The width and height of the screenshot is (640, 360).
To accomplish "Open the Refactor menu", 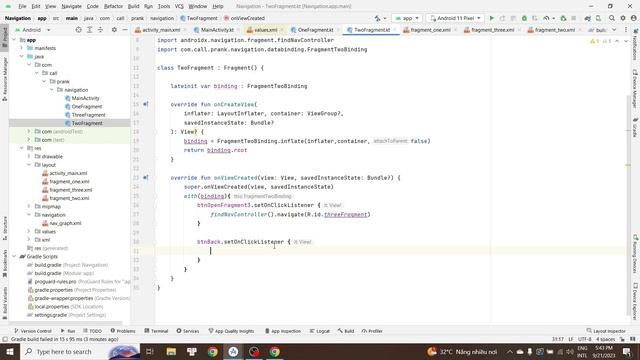I will tap(113, 7).
